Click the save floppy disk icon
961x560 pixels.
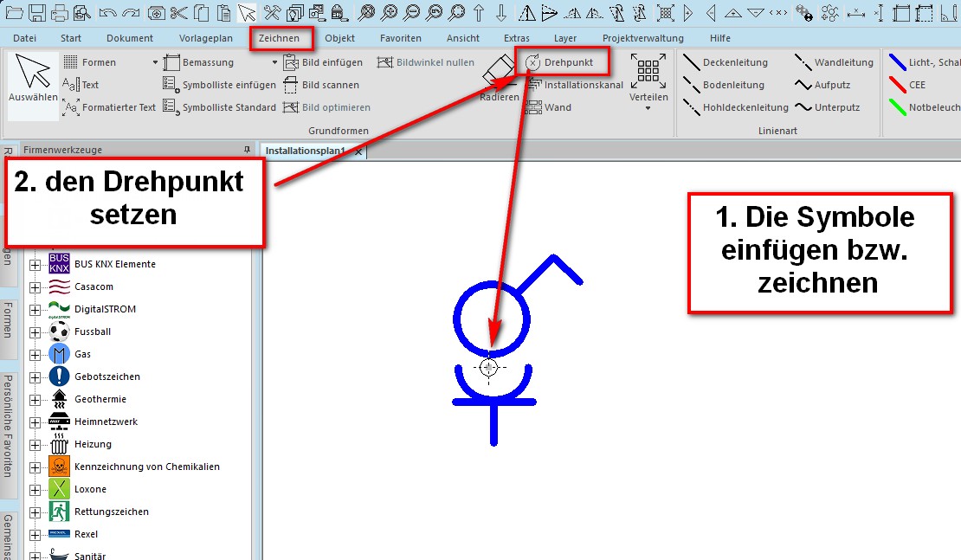tap(37, 12)
